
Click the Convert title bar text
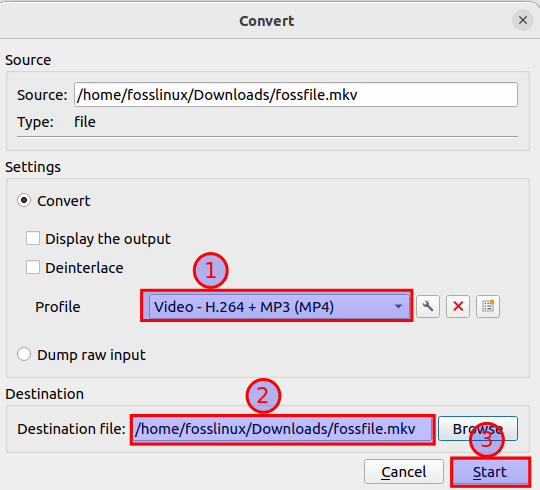tap(267, 21)
